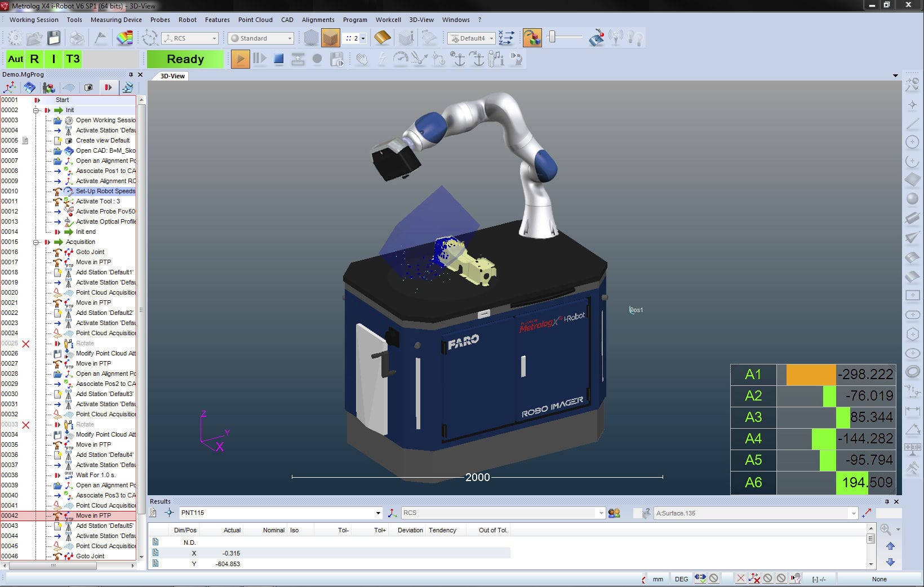The height and width of the screenshot is (587, 924).
Task: Click the Record icon in the execution toolbar
Action: tap(317, 59)
